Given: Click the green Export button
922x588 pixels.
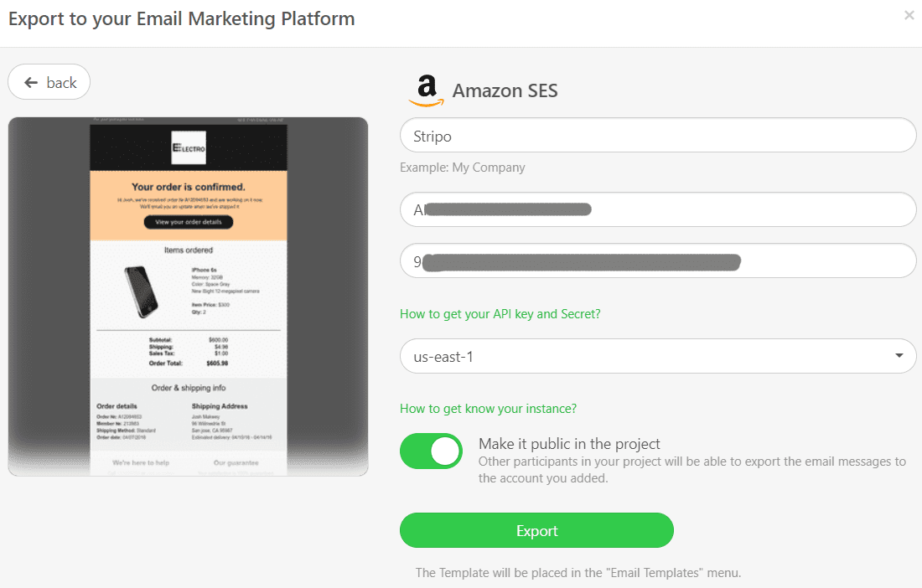Looking at the screenshot, I should click(x=536, y=530).
